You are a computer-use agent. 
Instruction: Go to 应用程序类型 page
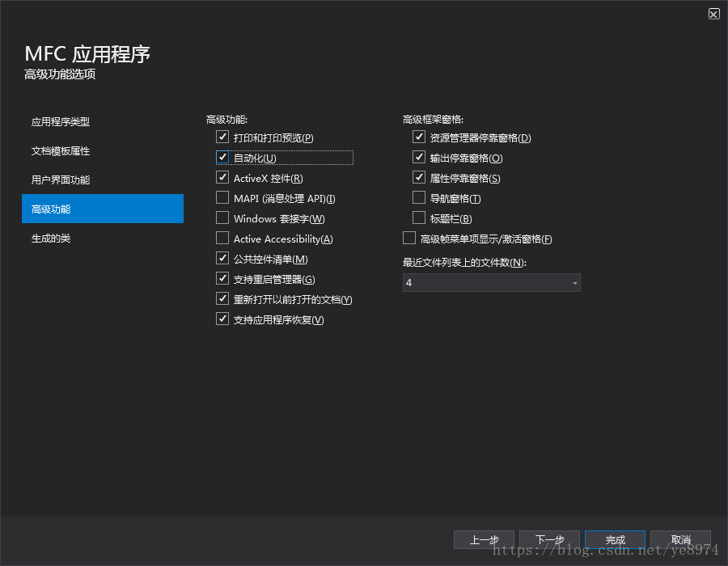(x=103, y=121)
